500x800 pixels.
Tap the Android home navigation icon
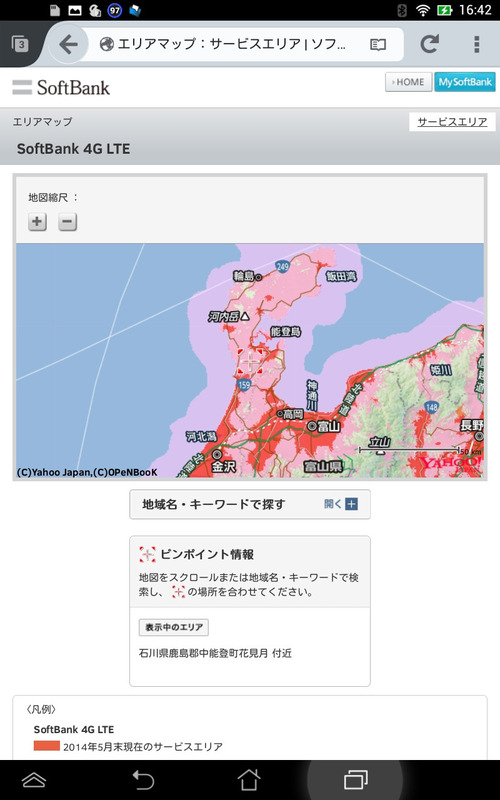pos(249,780)
